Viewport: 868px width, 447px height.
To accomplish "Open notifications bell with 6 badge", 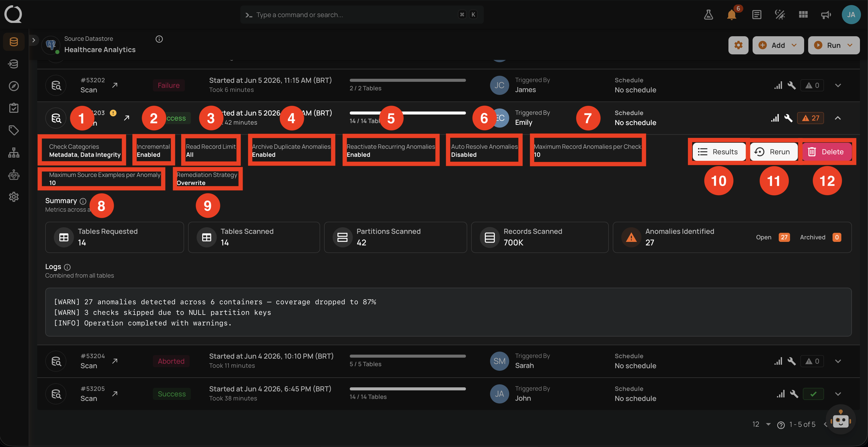I will click(x=731, y=15).
